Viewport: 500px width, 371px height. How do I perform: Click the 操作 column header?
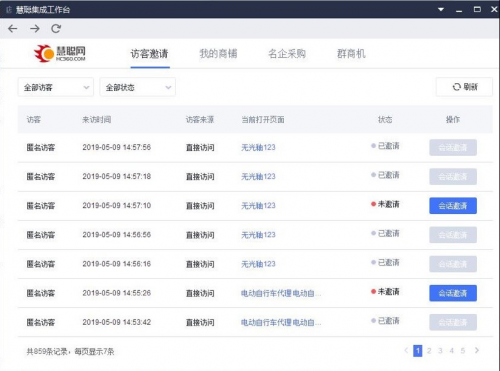click(453, 119)
